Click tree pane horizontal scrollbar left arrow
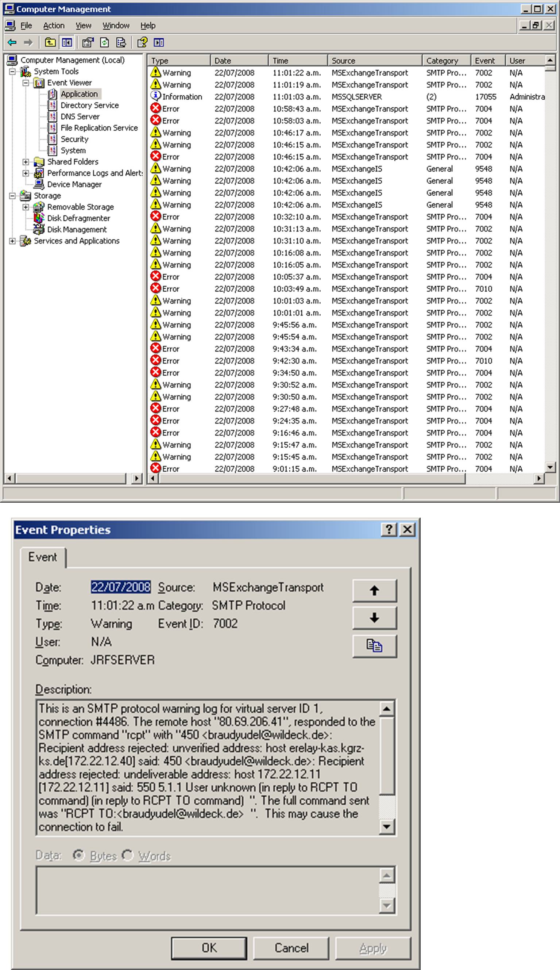The image size is (560, 970). (x=10, y=478)
